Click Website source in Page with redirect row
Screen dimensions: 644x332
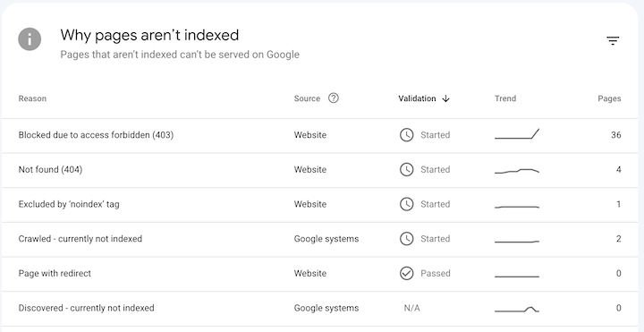[310, 273]
